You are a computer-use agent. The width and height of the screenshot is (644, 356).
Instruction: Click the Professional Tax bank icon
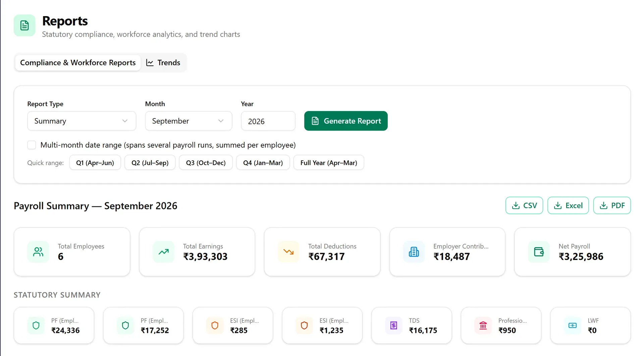pos(483,325)
